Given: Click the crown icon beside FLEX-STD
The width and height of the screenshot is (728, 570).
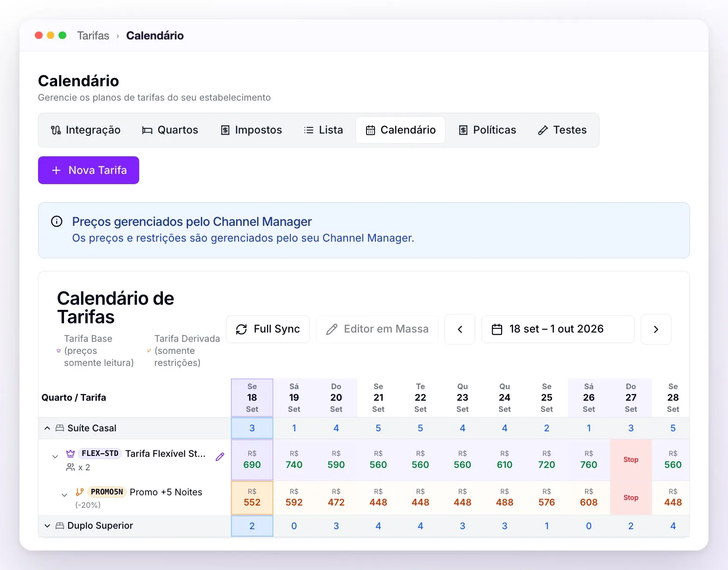Looking at the screenshot, I should [x=71, y=454].
